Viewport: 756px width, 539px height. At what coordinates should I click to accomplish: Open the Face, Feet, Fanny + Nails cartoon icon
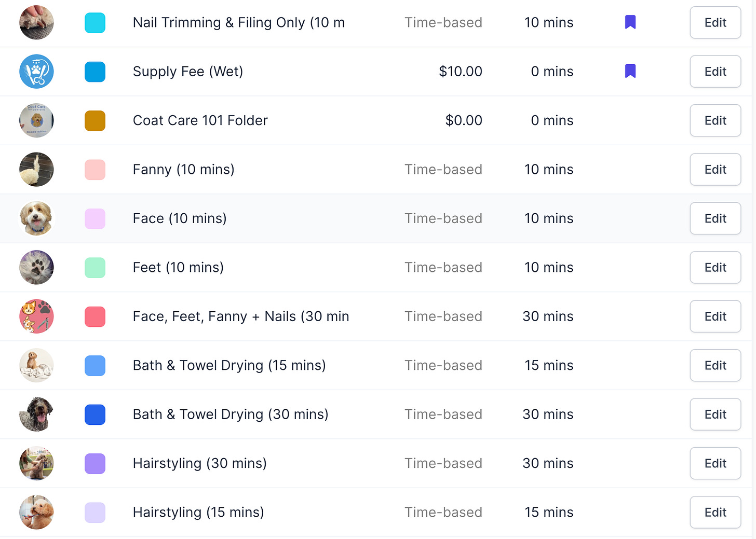click(36, 316)
